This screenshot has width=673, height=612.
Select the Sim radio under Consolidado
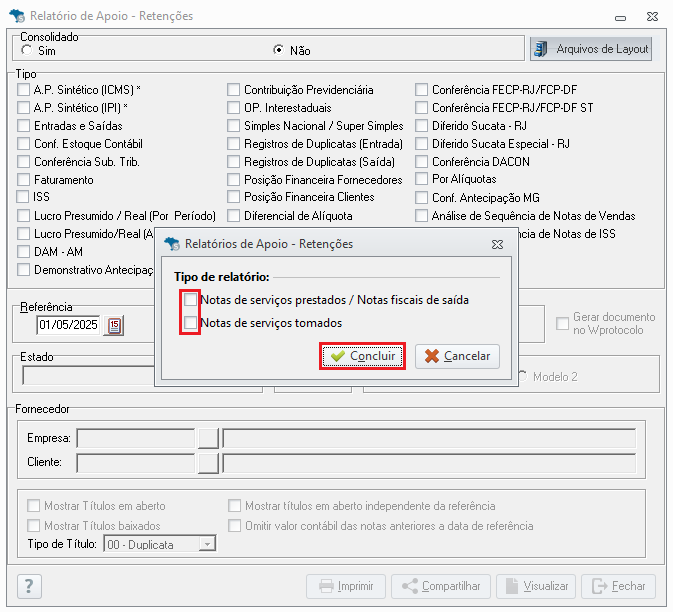click(27, 50)
